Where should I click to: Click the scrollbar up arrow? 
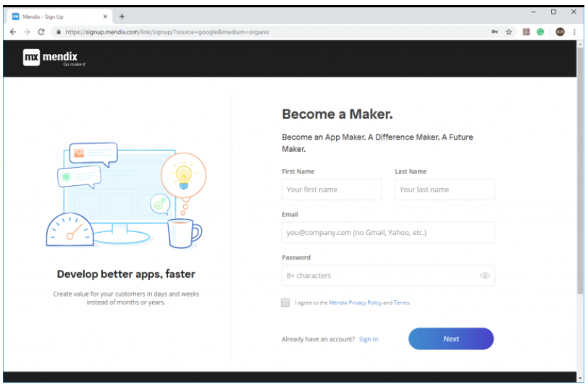(580, 44)
